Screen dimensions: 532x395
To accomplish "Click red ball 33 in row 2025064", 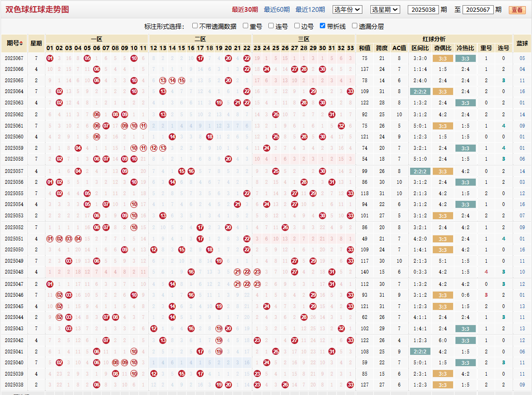I will (351, 91).
